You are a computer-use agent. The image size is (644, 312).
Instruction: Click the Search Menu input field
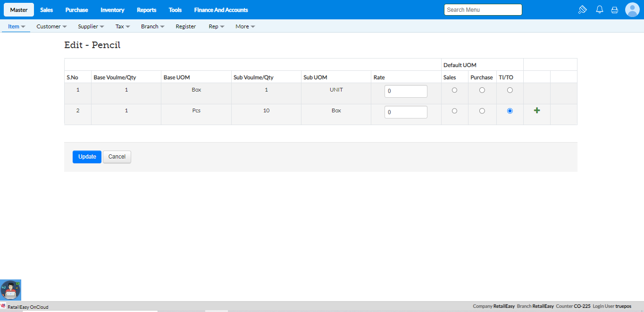coord(483,10)
